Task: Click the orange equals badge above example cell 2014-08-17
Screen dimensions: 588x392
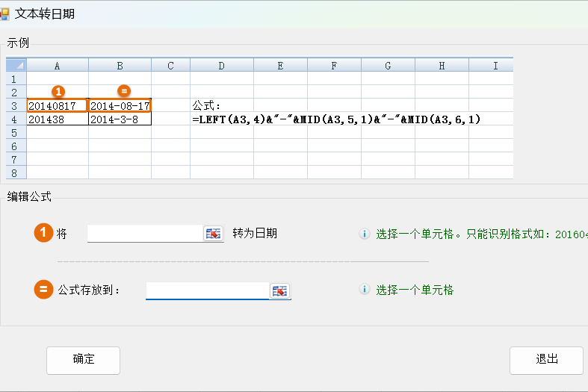Action: (x=125, y=92)
